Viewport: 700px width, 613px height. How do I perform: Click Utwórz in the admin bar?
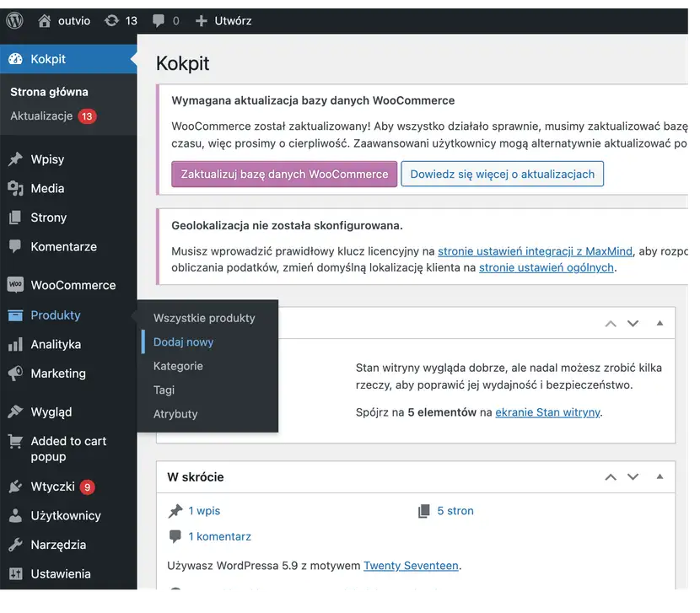tap(233, 21)
